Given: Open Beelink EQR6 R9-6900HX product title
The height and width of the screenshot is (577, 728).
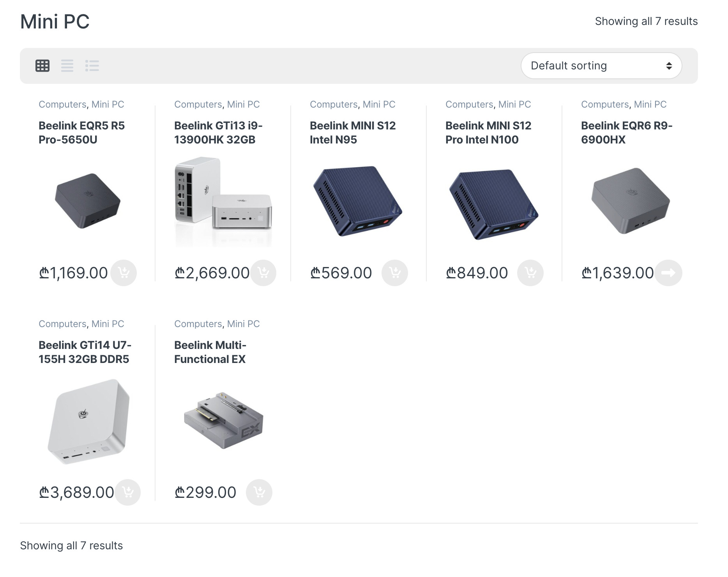Looking at the screenshot, I should (x=627, y=133).
